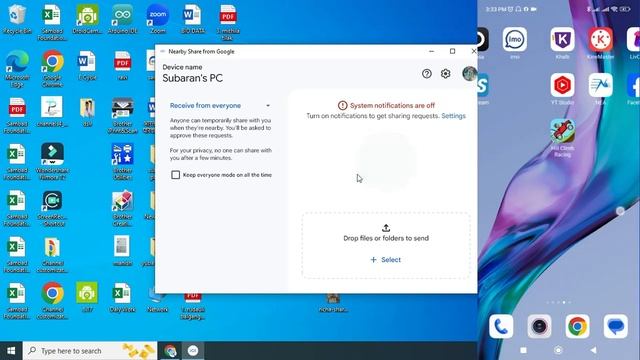
Task: Open Khalti app on phone screen
Action: [x=562, y=43]
